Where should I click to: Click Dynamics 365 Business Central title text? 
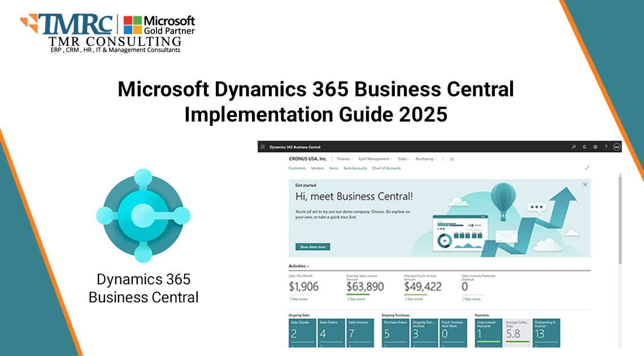pos(295,147)
